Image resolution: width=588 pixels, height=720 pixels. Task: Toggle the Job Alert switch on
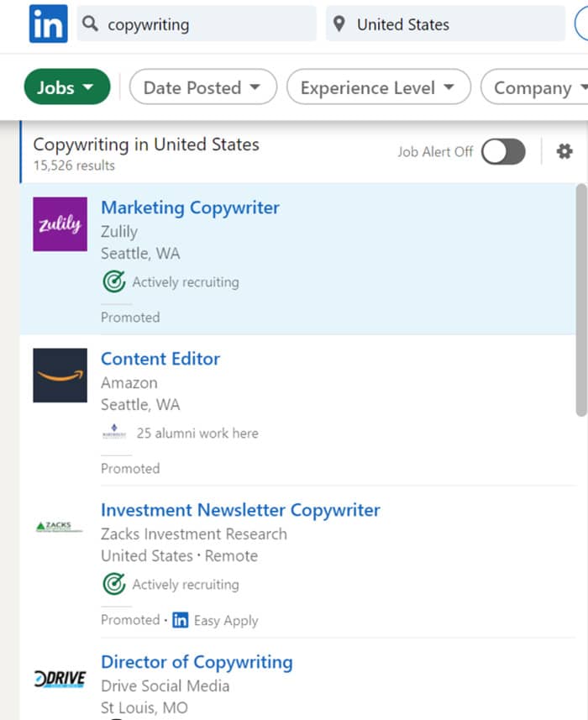[x=503, y=151]
